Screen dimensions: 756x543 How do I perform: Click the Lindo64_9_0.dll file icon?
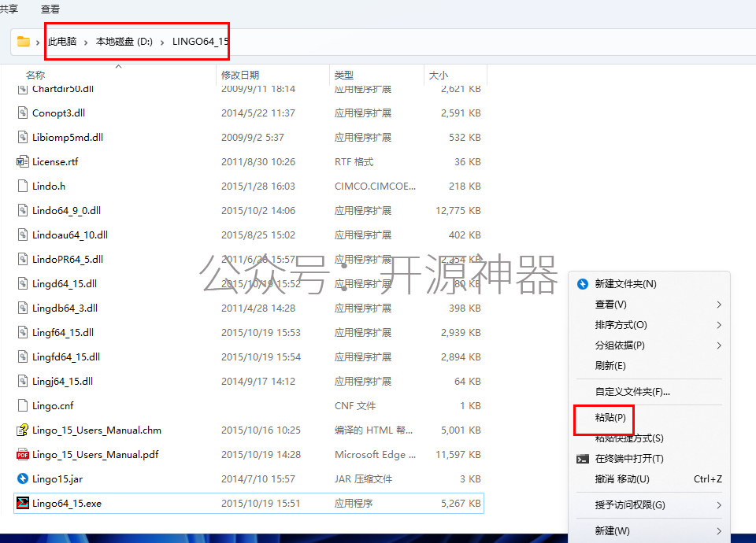pos(23,211)
